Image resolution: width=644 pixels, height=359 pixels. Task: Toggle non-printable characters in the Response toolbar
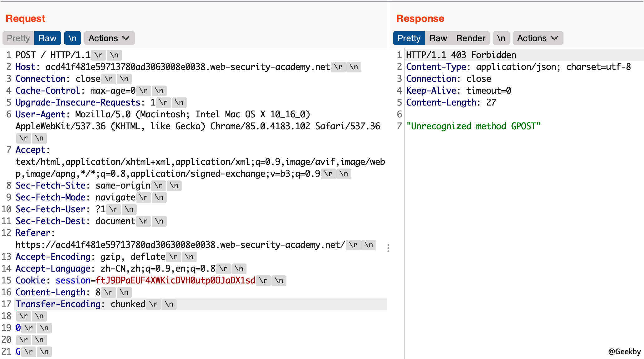(x=501, y=38)
